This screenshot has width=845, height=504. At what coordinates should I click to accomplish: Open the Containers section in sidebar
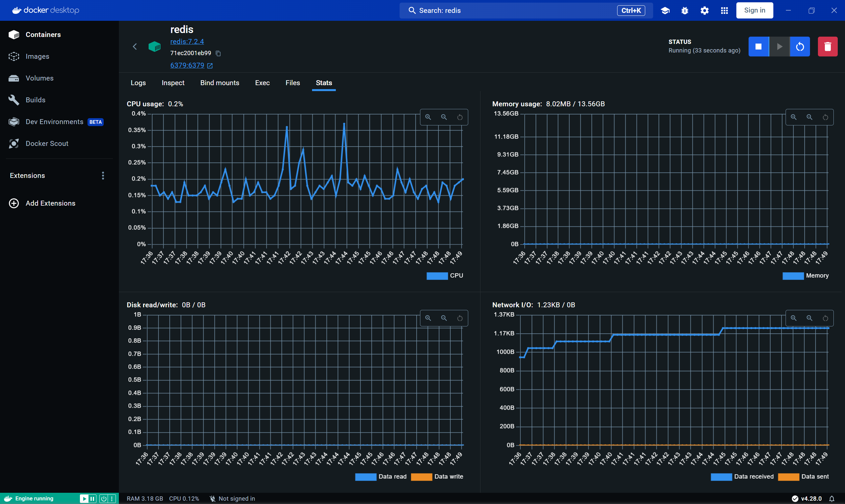coord(43,35)
